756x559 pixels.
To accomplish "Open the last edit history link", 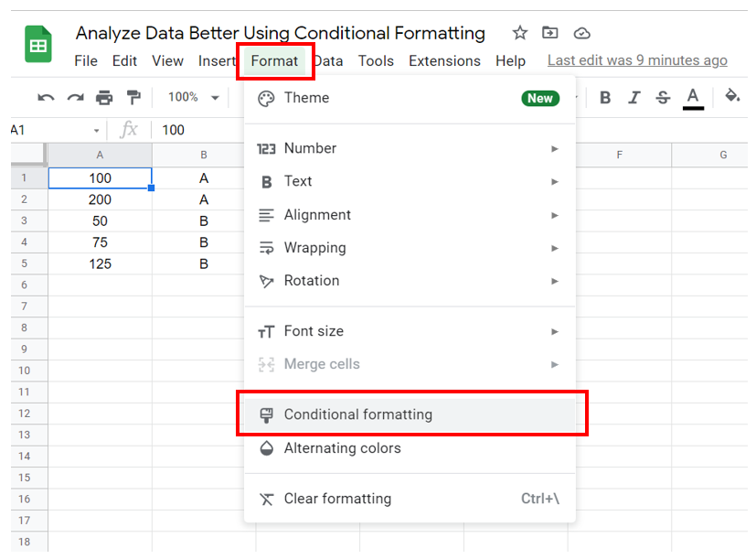I will [x=637, y=61].
